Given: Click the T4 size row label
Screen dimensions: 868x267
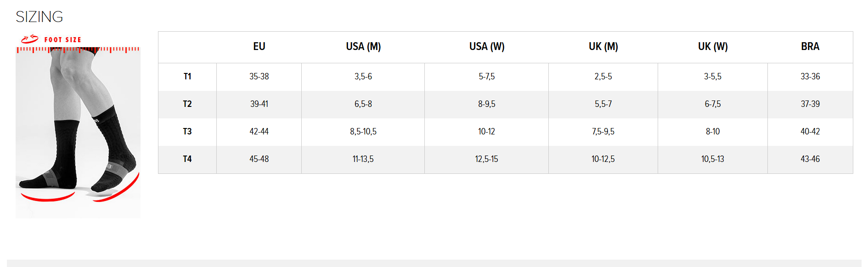Looking at the screenshot, I should 187,159.
